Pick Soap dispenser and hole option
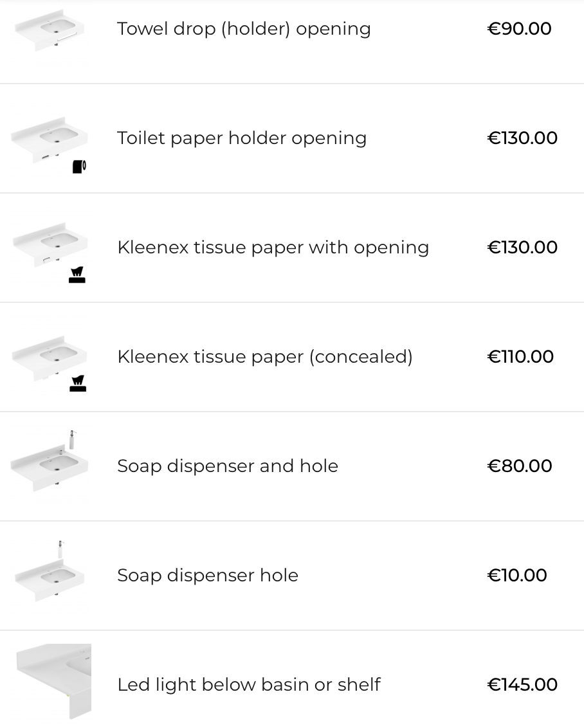 (227, 466)
